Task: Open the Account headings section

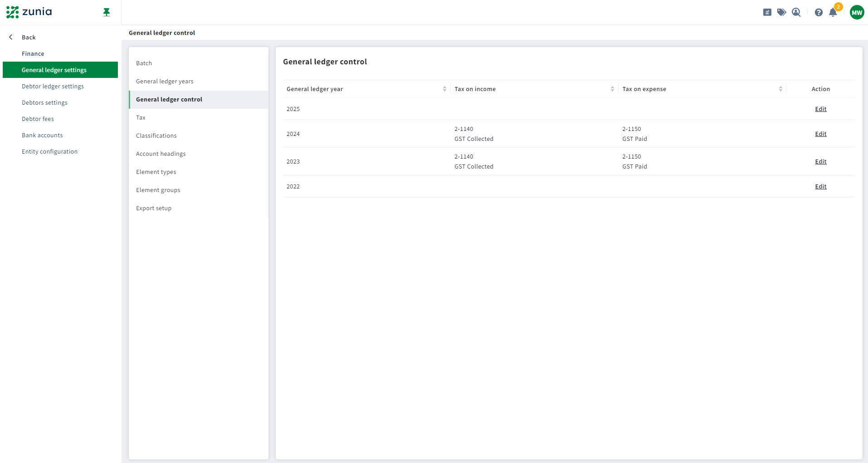Action: coord(161,154)
